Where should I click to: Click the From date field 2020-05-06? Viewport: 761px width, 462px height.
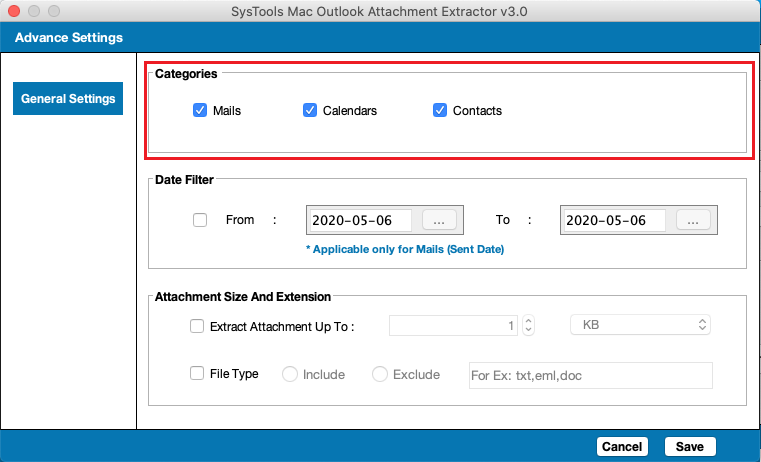(x=361, y=220)
